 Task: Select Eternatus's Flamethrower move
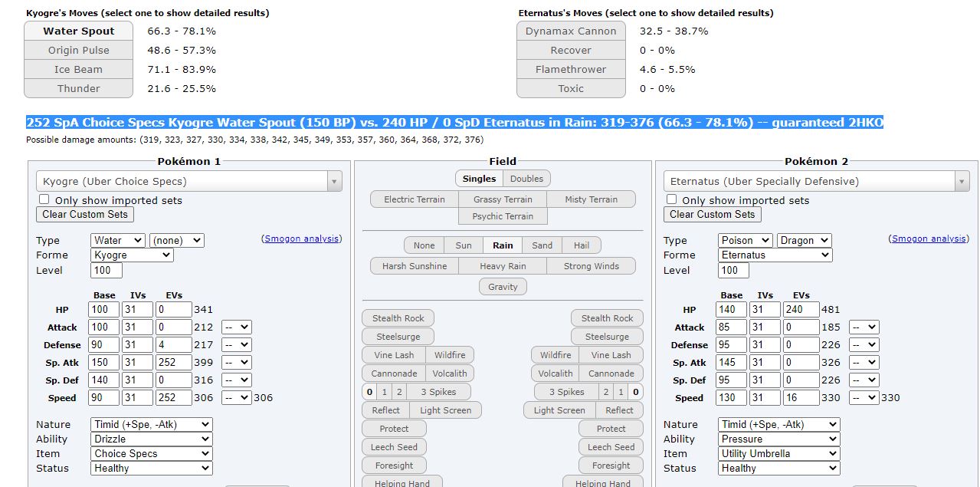click(x=571, y=69)
